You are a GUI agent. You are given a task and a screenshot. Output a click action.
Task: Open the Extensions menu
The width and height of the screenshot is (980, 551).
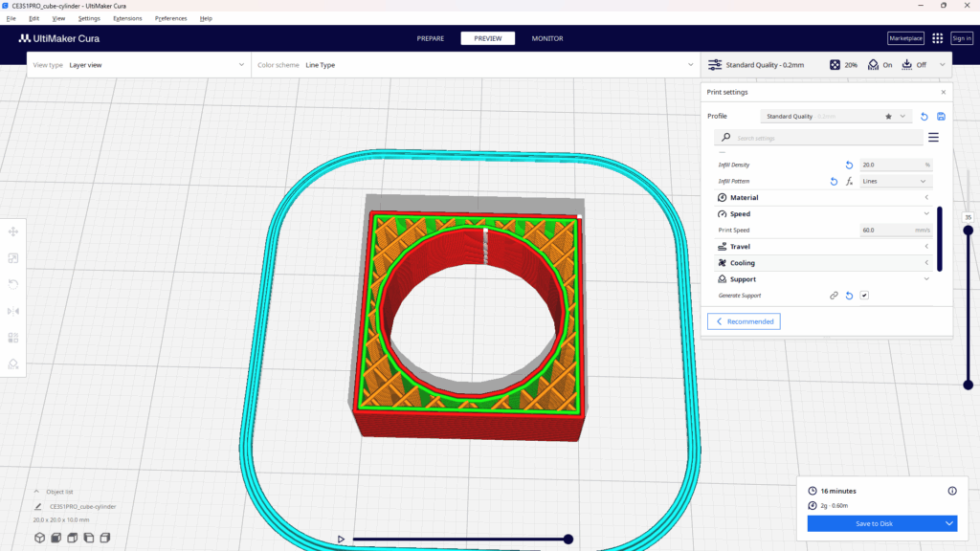click(x=127, y=17)
